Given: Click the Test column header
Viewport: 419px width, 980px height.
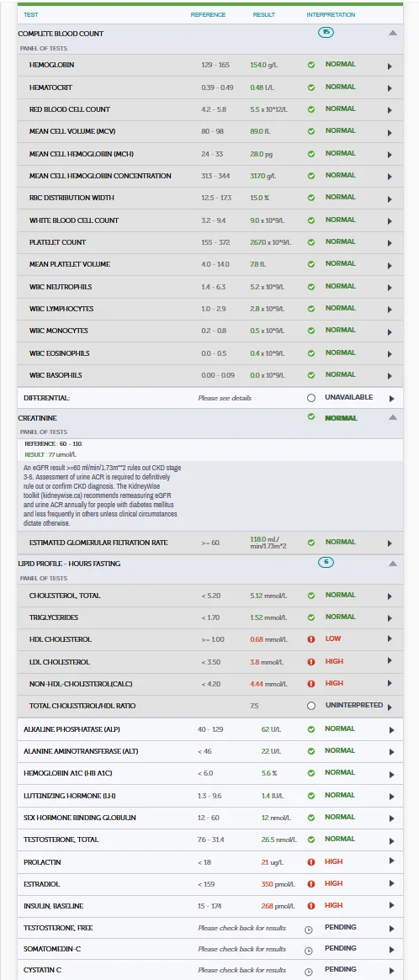Looking at the screenshot, I should (x=30, y=14).
